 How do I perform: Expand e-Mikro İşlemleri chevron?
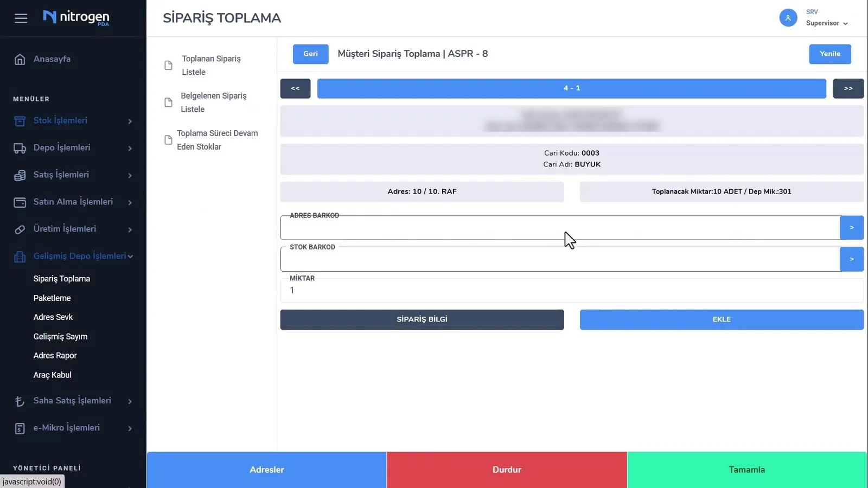coord(130,428)
